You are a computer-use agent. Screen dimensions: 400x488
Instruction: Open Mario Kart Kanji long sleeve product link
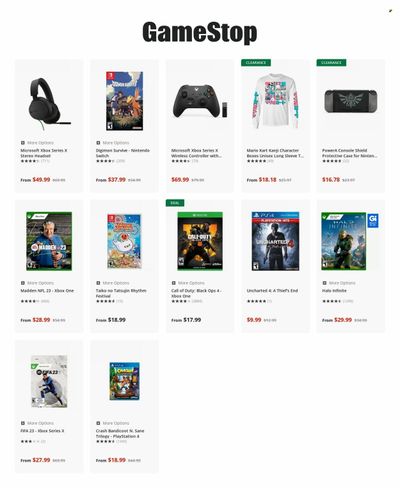275,153
